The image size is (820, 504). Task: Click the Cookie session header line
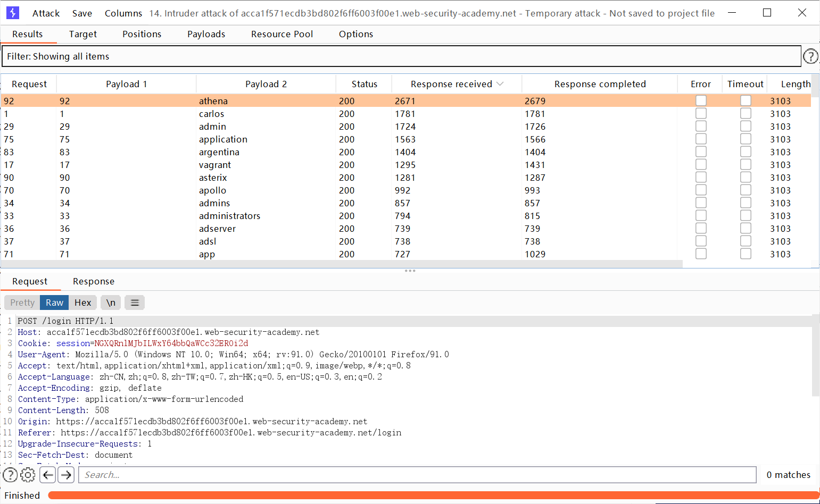click(x=133, y=343)
